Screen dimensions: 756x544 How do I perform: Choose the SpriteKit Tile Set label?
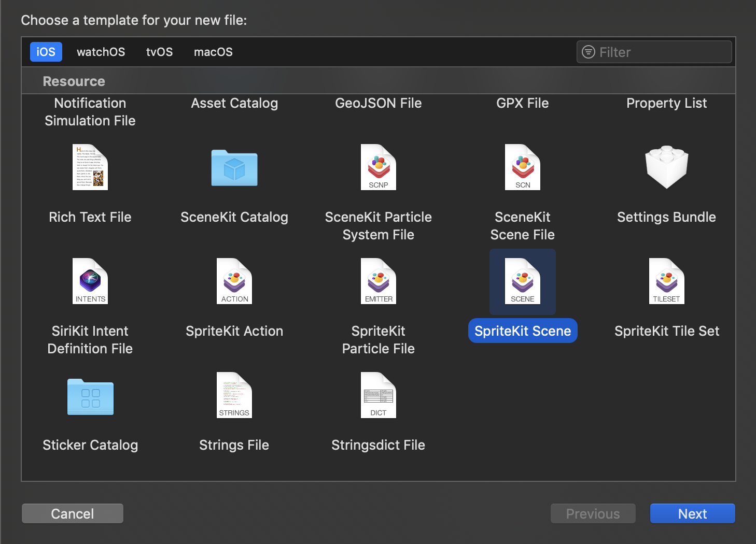[x=667, y=331]
